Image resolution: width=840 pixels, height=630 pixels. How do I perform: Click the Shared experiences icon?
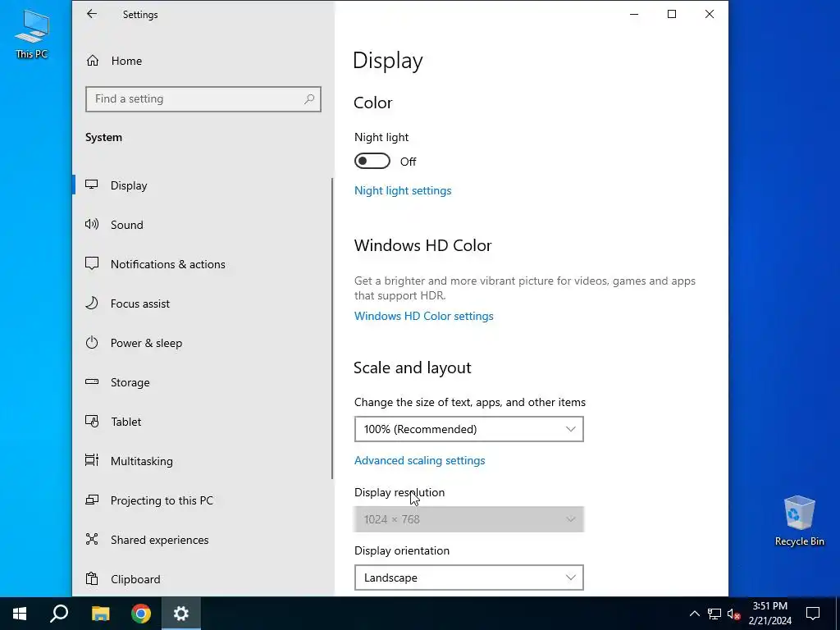pos(92,539)
